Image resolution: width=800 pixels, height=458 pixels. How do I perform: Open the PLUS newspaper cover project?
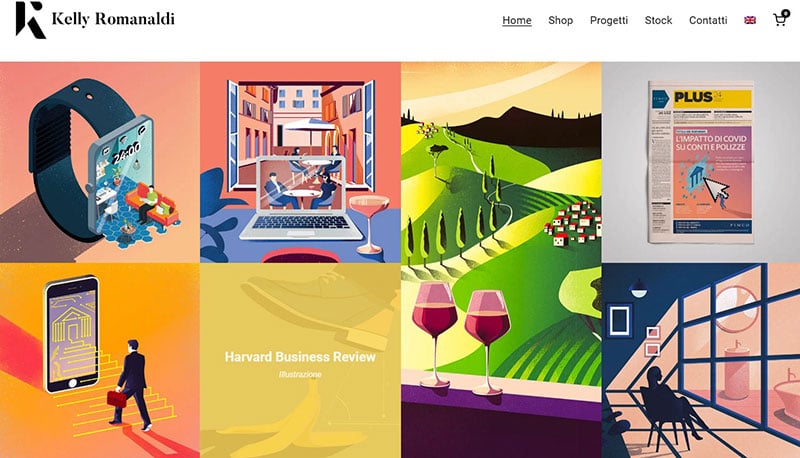701,162
